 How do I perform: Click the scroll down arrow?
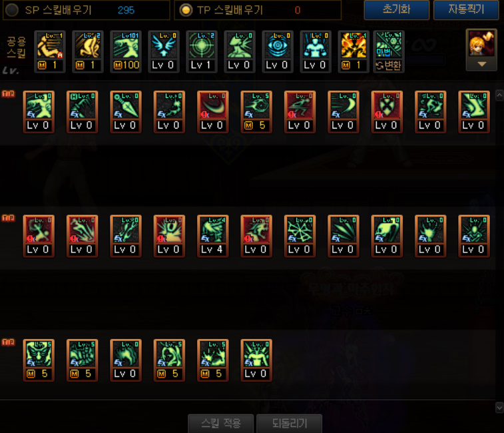pos(499,408)
